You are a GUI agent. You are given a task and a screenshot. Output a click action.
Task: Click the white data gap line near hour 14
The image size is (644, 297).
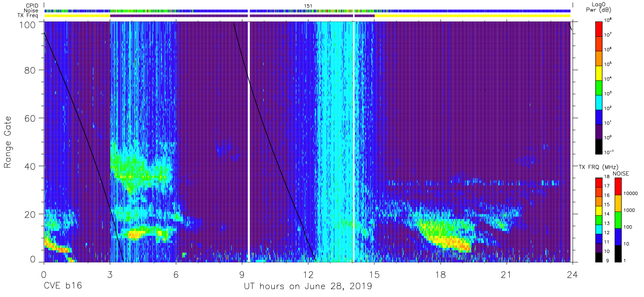click(x=354, y=141)
